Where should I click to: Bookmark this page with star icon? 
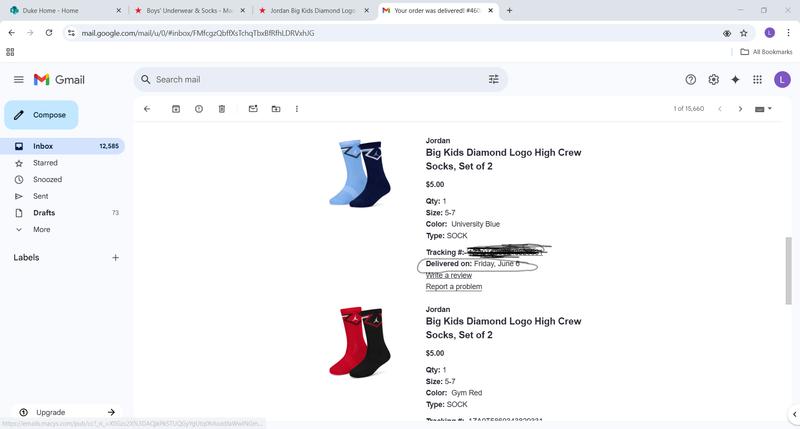pyautogui.click(x=743, y=33)
